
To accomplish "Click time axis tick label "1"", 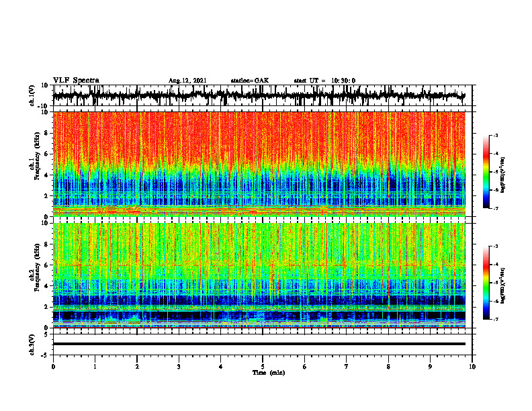I will point(95,367).
